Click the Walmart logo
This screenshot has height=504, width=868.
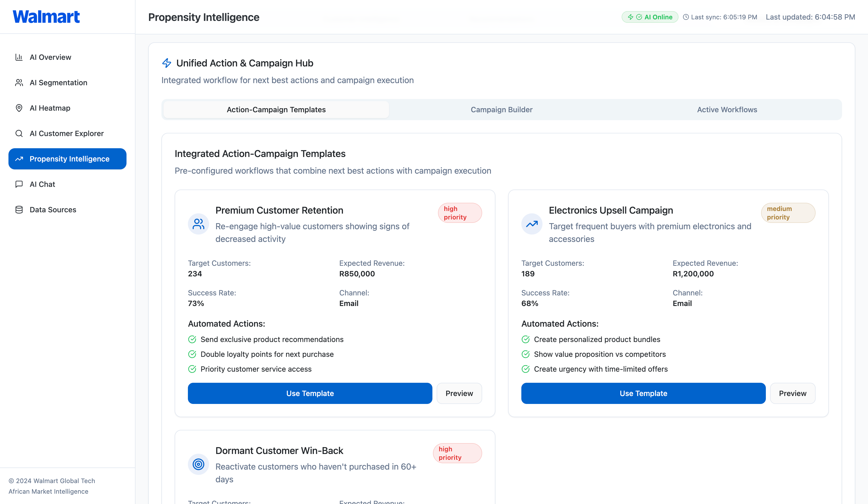[46, 16]
